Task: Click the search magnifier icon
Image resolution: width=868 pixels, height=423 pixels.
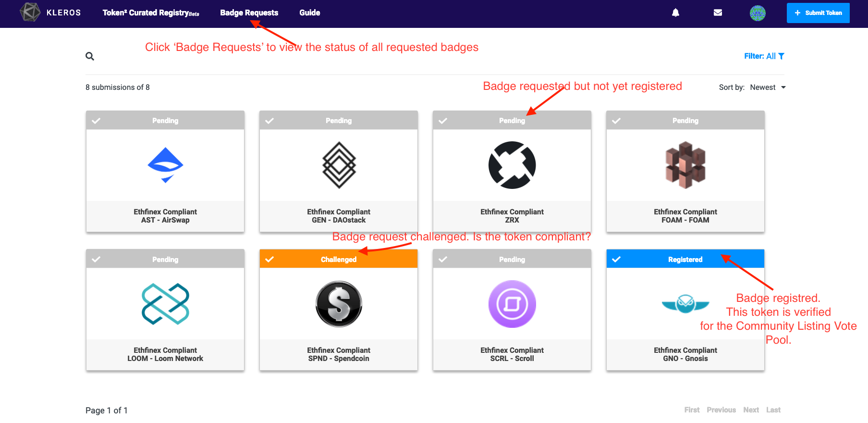Action: click(x=90, y=56)
